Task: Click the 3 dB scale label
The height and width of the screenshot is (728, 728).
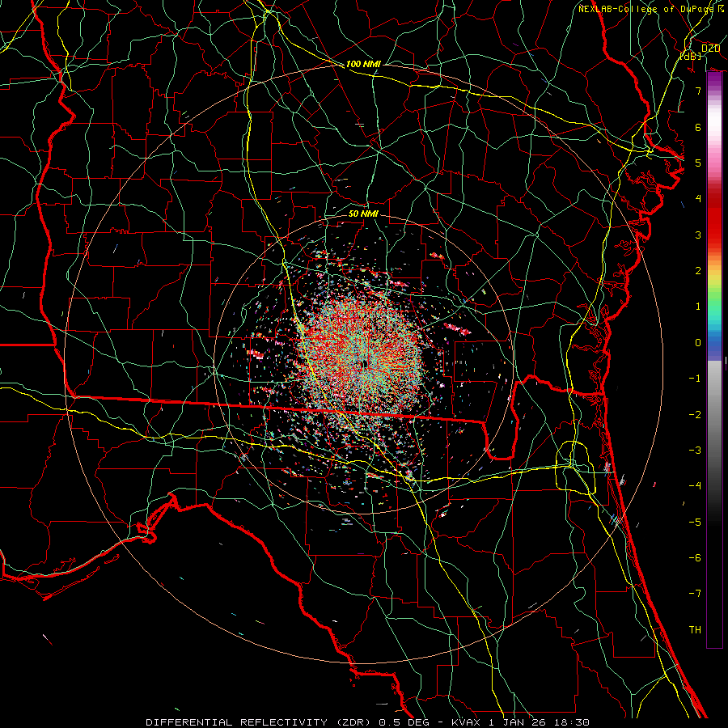Action: click(698, 235)
